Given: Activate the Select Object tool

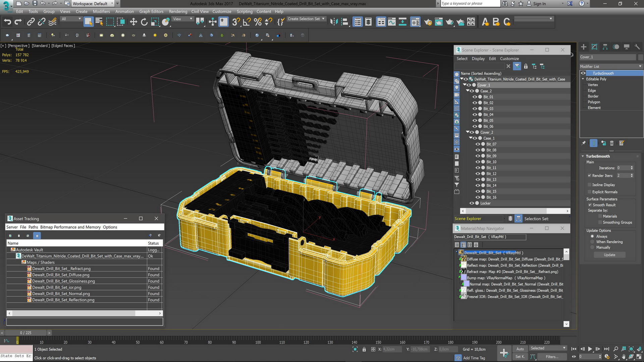Looking at the screenshot, I should tap(88, 22).
